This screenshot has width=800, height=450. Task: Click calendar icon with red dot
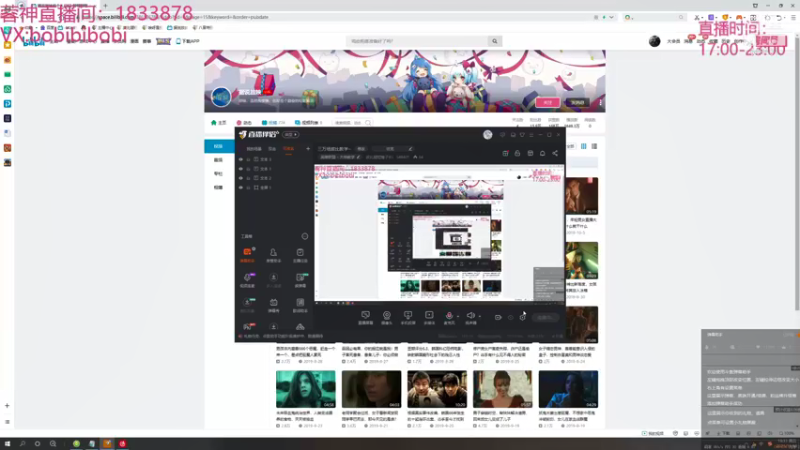pyautogui.click(x=505, y=154)
